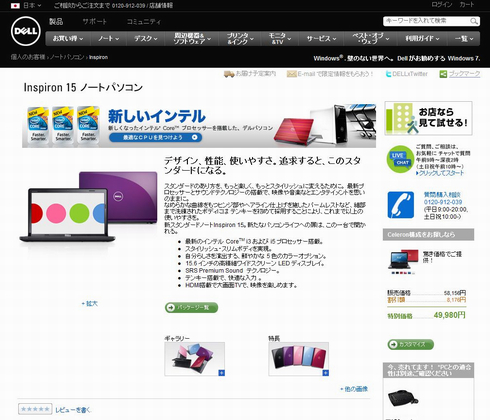Click the bookmark share icon

(x=443, y=74)
